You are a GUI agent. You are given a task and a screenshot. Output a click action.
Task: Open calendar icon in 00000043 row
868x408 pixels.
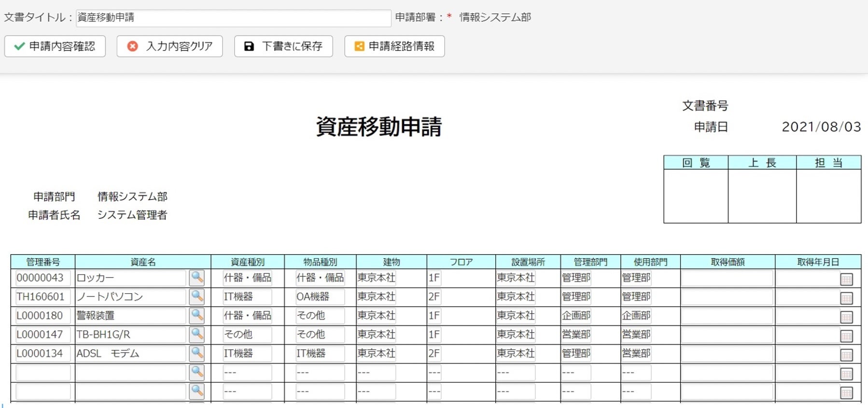(x=846, y=279)
